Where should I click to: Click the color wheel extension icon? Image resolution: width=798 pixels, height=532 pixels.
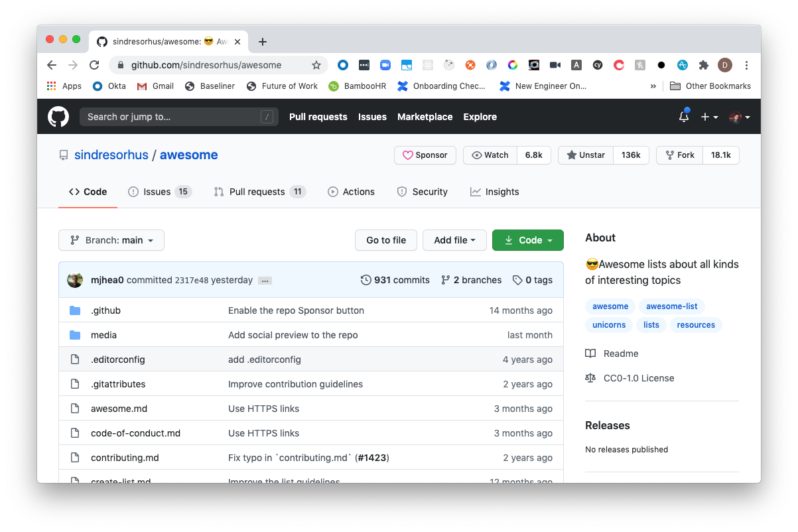tap(513, 65)
